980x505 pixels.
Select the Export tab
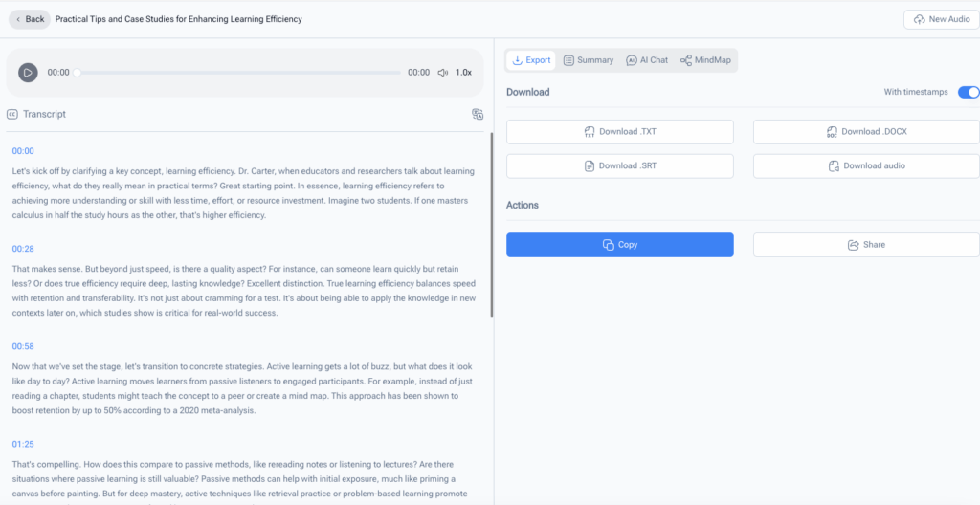(x=531, y=60)
